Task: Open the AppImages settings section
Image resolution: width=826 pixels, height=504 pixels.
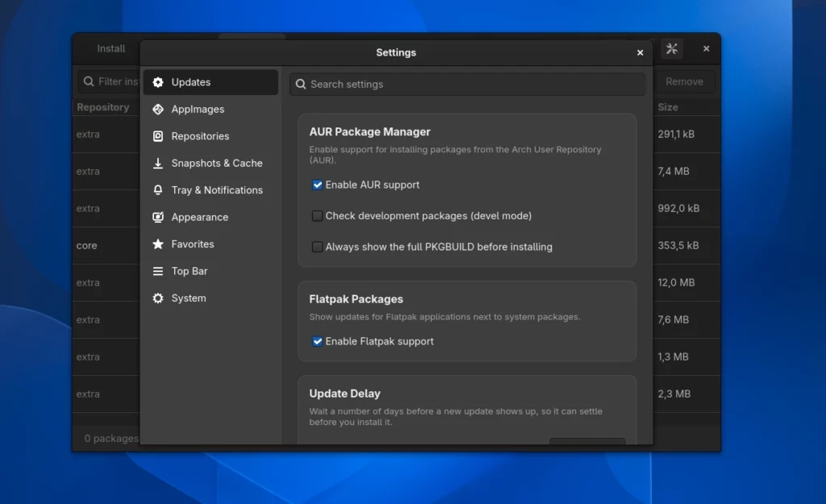Action: [x=211, y=109]
